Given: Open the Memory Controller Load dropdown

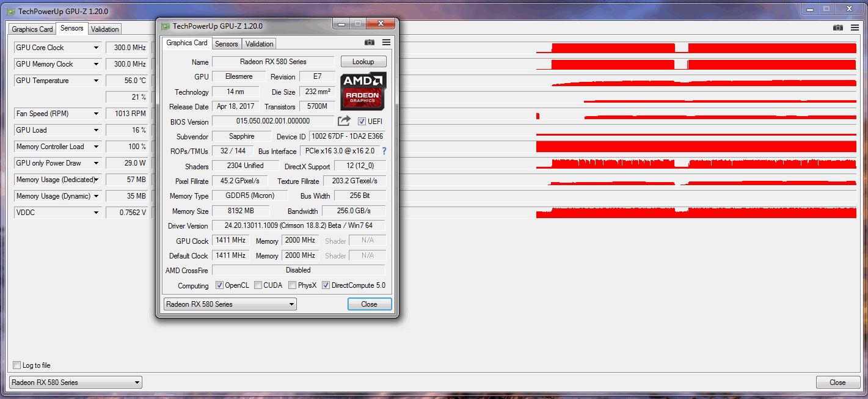Looking at the screenshot, I should click(96, 147).
